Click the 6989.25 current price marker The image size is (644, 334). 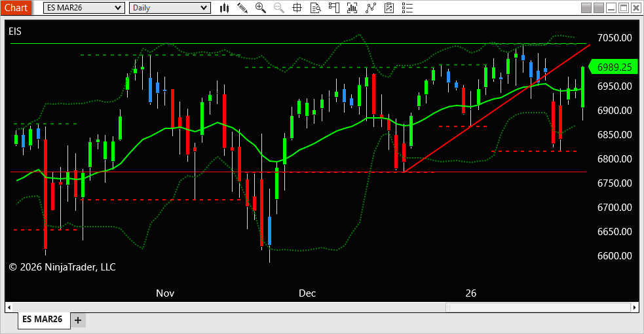(x=613, y=67)
